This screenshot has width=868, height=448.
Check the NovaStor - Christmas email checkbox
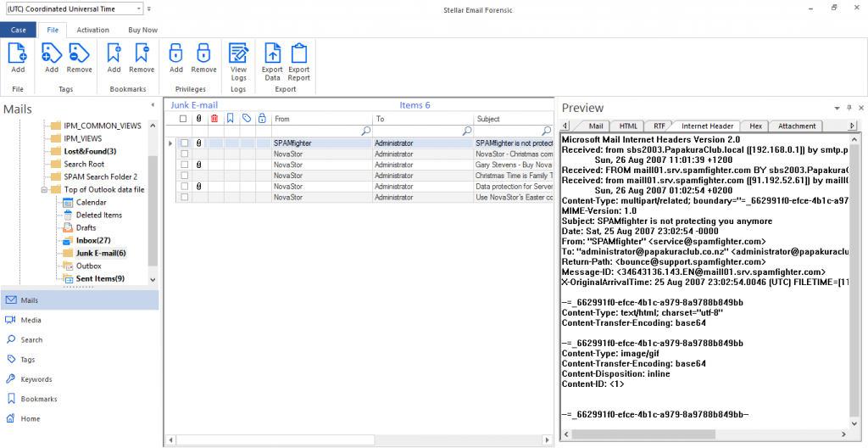[184, 154]
